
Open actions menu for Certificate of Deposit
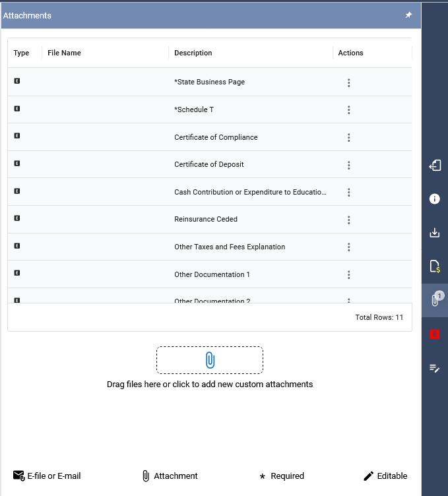click(348, 165)
